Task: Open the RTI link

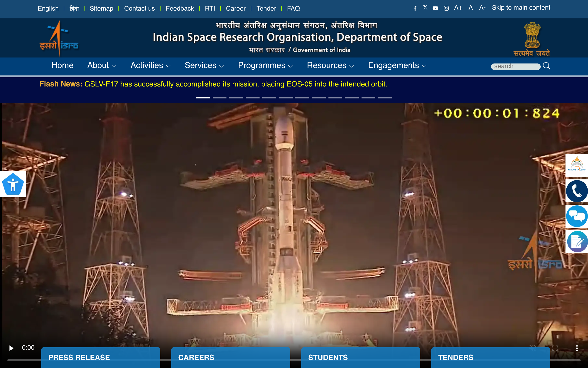Action: [x=210, y=9]
